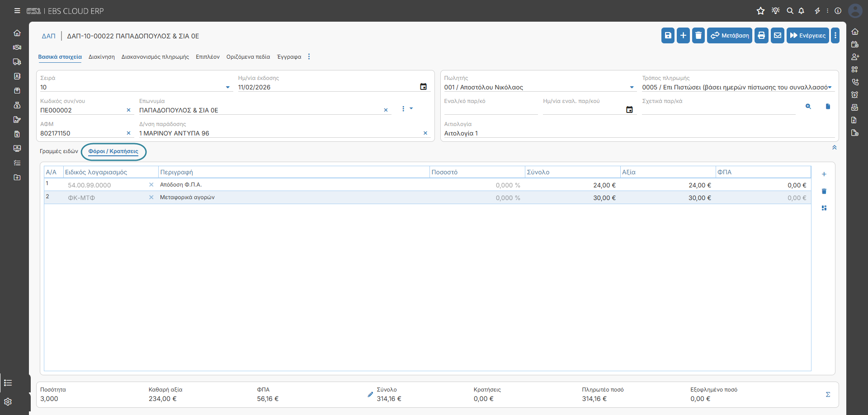Viewport: 868px width, 415px height.
Task: Select the Γραμμές ειδών sub-tab
Action: point(59,151)
